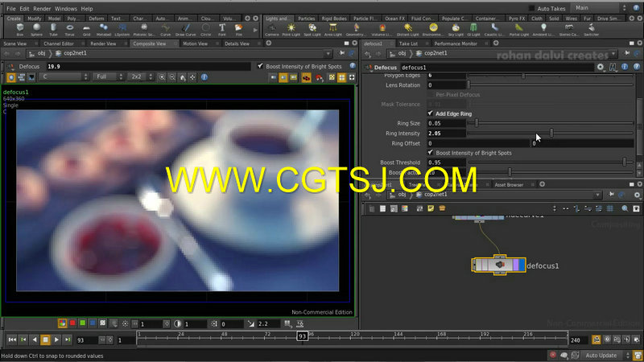Expand the parameter pane path dropdown

click(613, 53)
